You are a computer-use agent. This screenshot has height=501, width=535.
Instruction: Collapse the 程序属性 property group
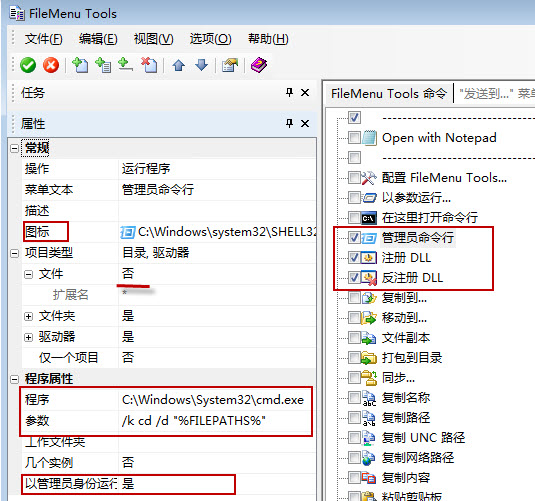(x=14, y=379)
